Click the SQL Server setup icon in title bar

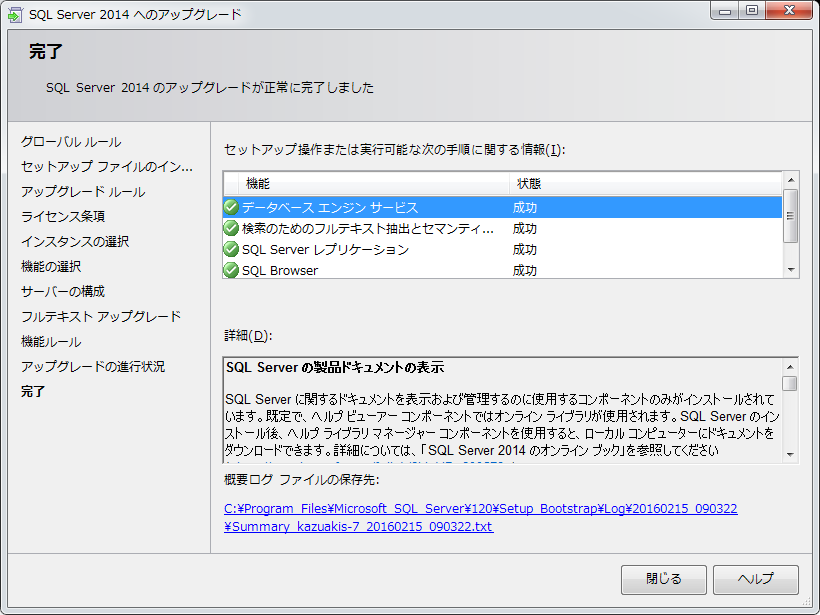15,15
